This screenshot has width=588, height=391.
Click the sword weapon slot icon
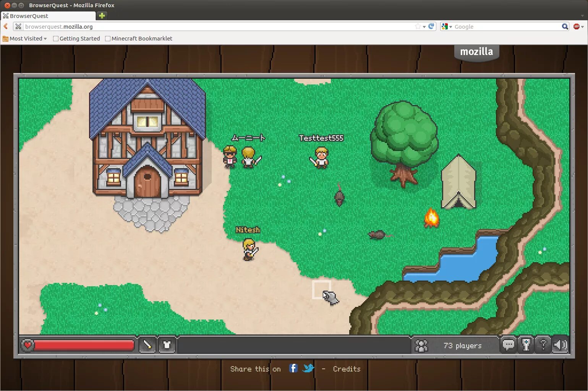point(147,345)
